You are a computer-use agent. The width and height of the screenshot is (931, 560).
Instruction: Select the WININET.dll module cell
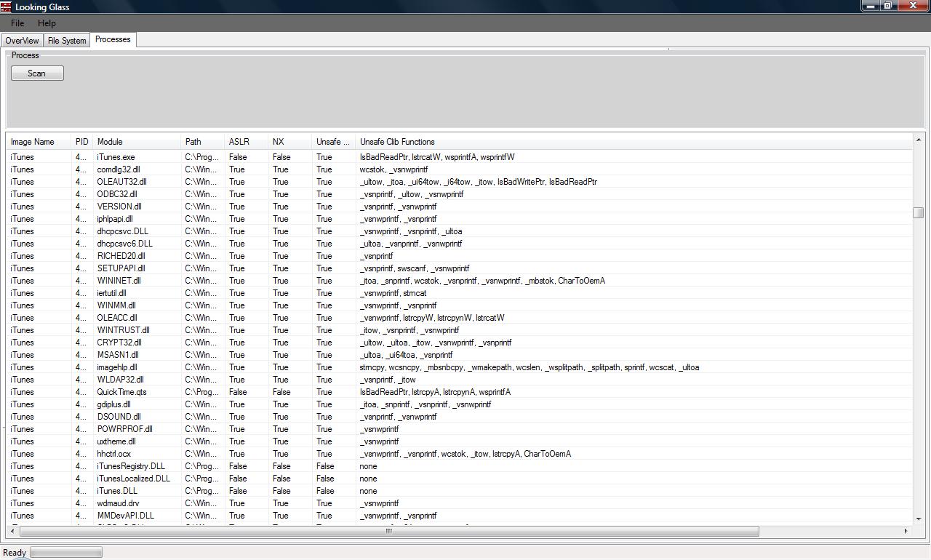click(x=137, y=281)
